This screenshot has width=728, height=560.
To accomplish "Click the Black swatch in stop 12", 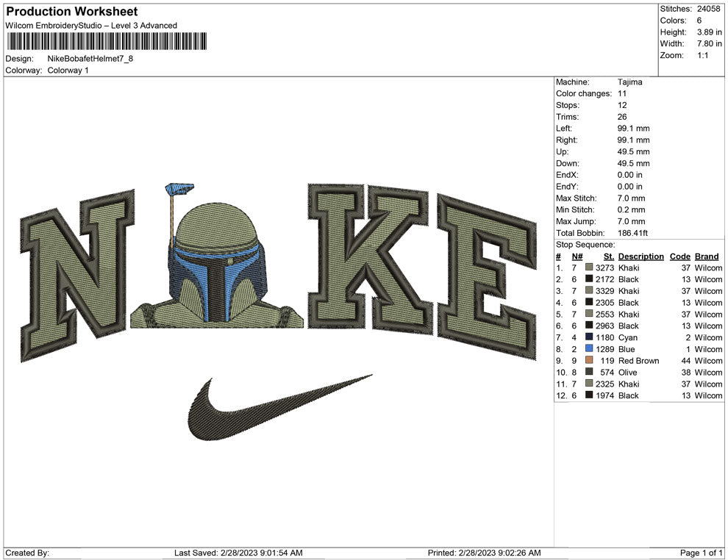I will coord(589,395).
